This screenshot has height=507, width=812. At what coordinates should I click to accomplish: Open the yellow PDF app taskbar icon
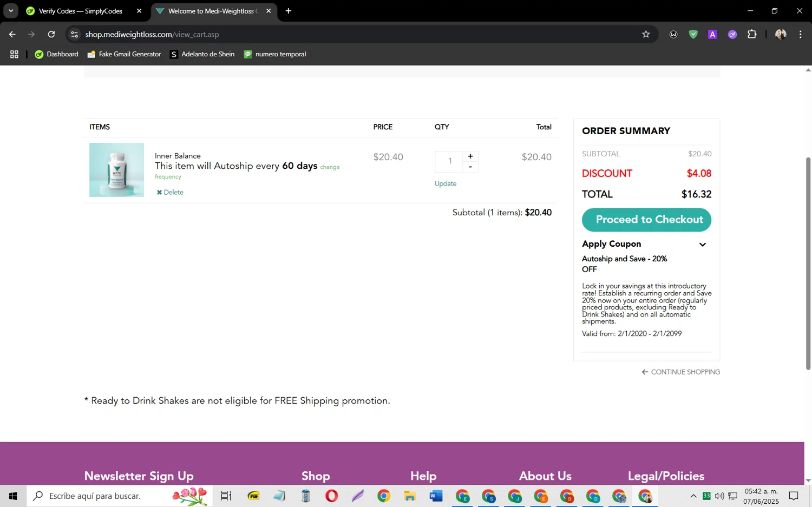coord(253,496)
